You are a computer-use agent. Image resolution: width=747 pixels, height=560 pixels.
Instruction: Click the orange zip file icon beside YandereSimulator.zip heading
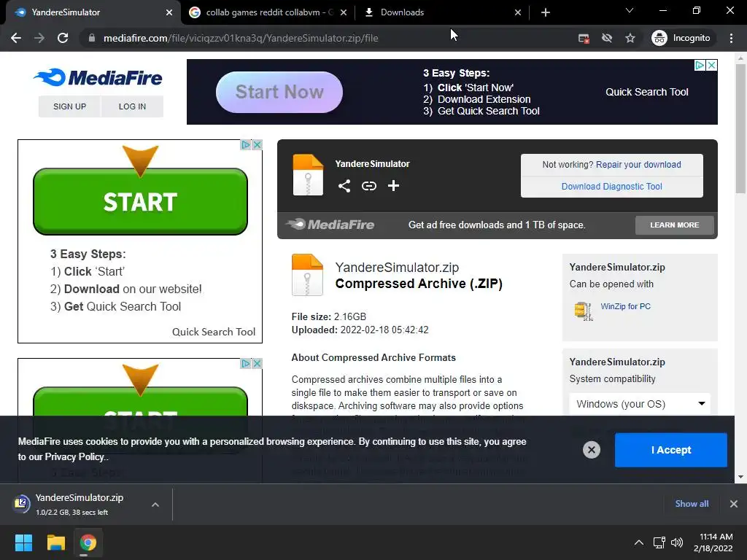tap(307, 275)
